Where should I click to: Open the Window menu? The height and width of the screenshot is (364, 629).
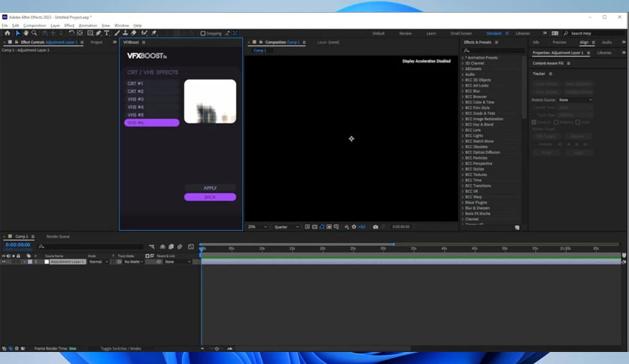(x=122, y=26)
